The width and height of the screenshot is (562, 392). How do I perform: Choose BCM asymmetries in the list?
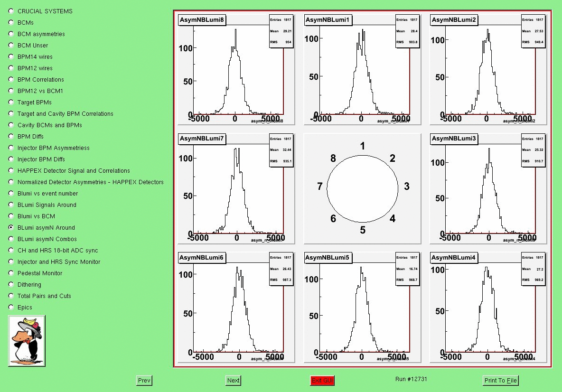click(x=11, y=34)
